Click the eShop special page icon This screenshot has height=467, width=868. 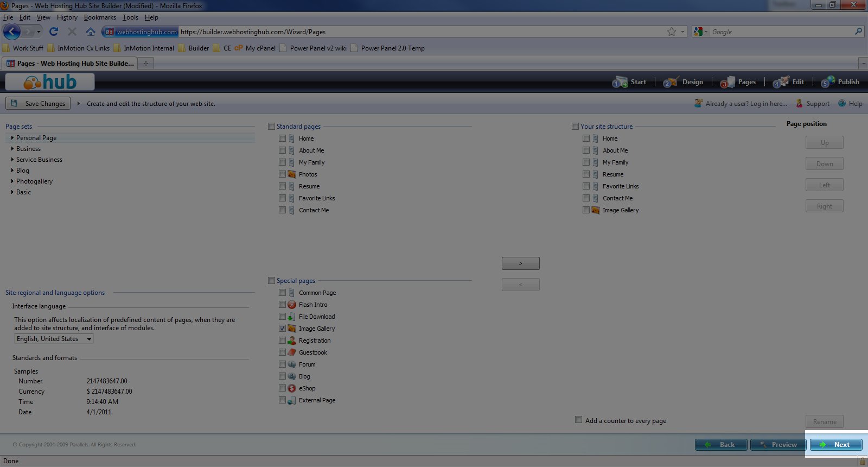[292, 388]
